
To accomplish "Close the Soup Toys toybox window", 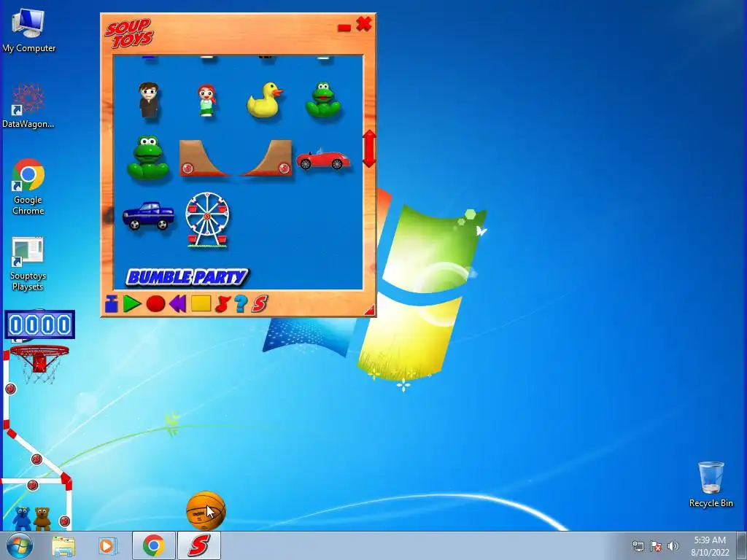I will click(364, 23).
